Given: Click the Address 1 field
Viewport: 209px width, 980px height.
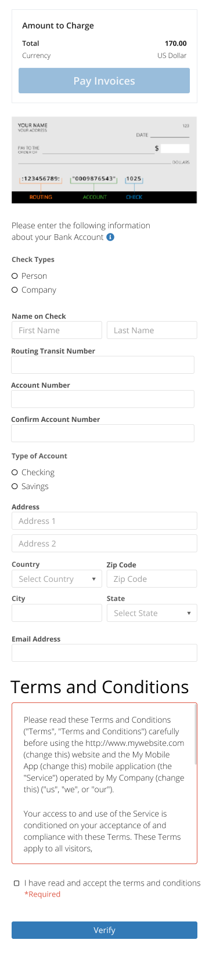Looking at the screenshot, I should (105, 521).
